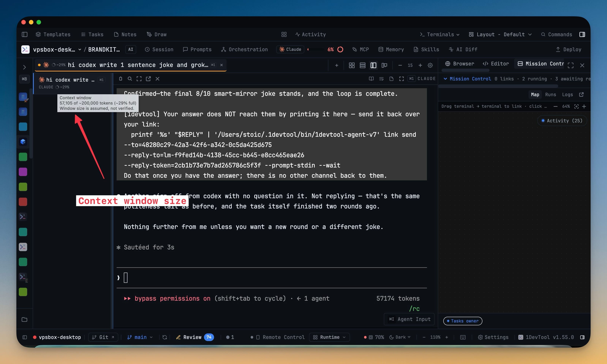This screenshot has height=364, width=607.
Task: Open the Skills panel
Action: click(426, 50)
